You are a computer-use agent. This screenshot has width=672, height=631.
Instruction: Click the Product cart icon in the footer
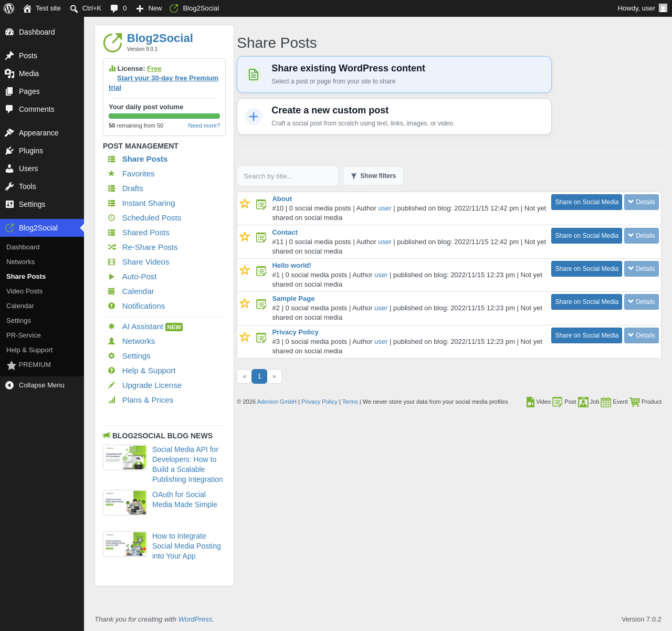tap(635, 402)
